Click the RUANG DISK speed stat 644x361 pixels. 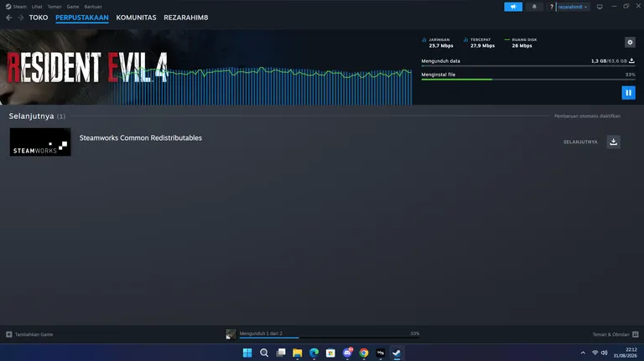coord(521,43)
